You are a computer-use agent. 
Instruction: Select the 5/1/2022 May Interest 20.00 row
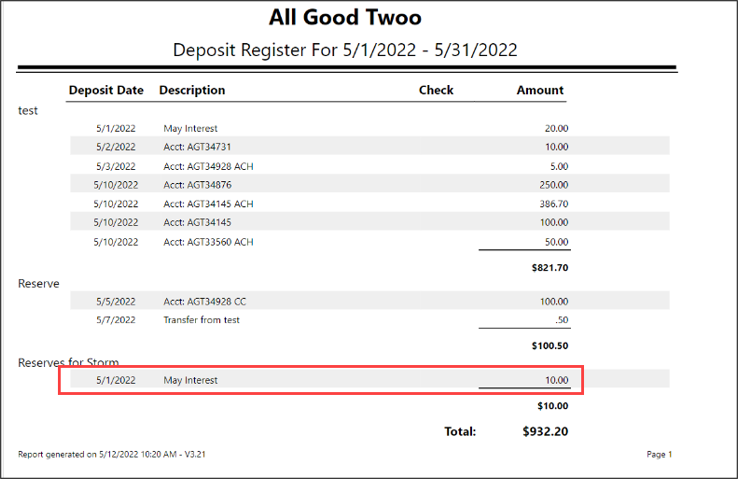tap(369, 128)
